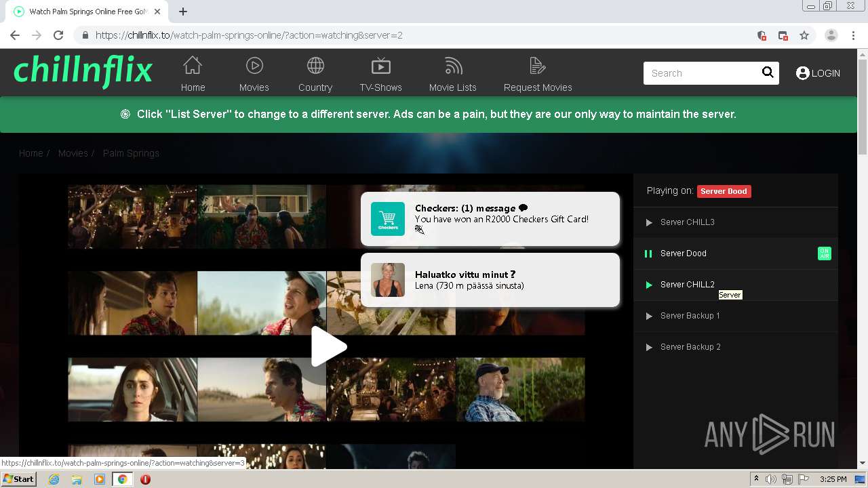
Task: Click the Home breadcrumb link
Action: (x=31, y=153)
